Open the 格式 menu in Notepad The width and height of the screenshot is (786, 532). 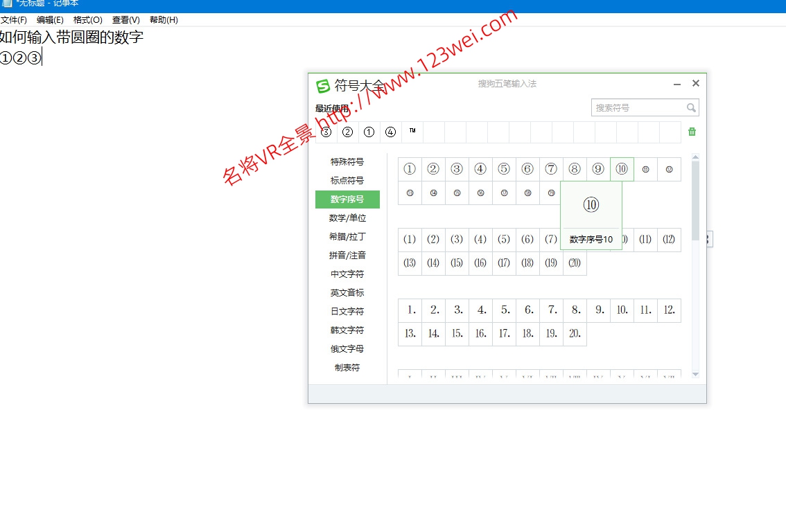click(87, 20)
